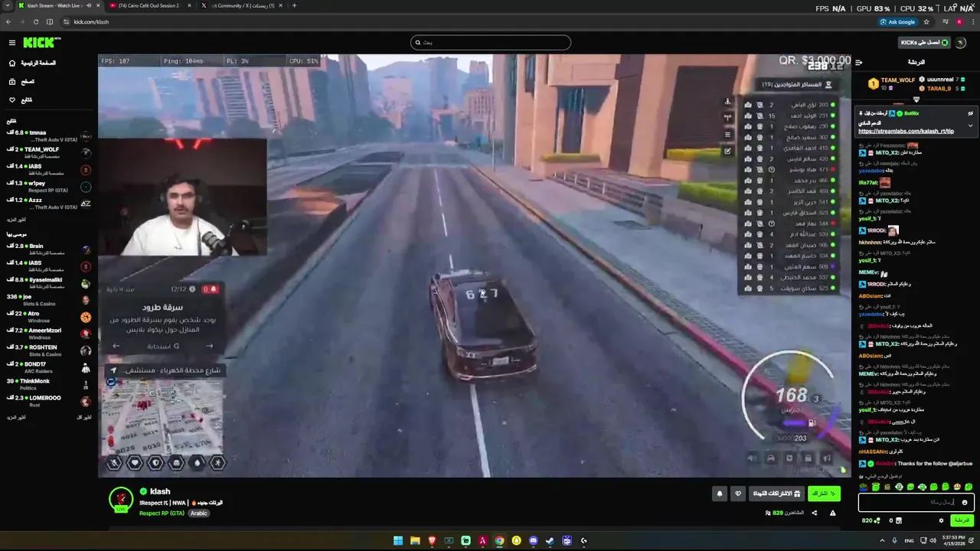Open the Brain channel in the sidebar
This screenshot has width=980, height=551.
[x=49, y=249]
